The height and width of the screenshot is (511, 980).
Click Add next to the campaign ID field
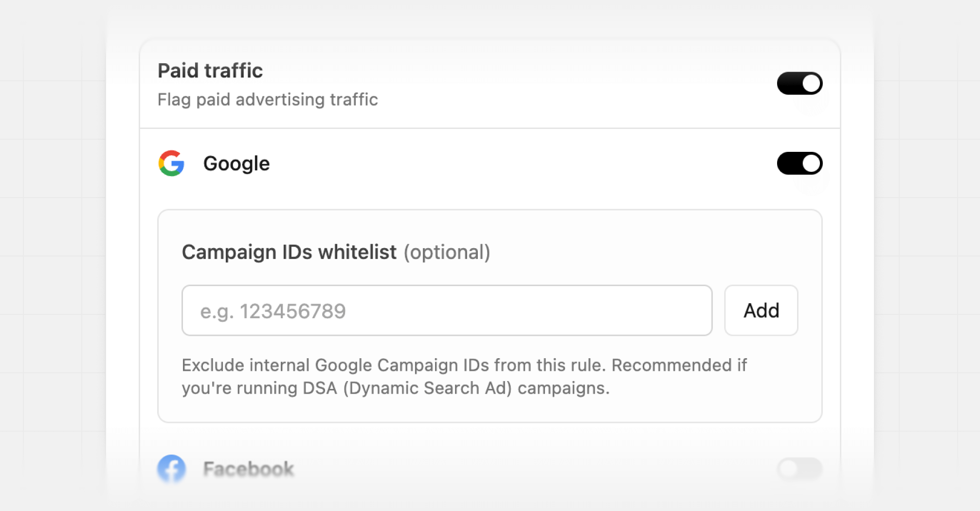[x=761, y=310]
